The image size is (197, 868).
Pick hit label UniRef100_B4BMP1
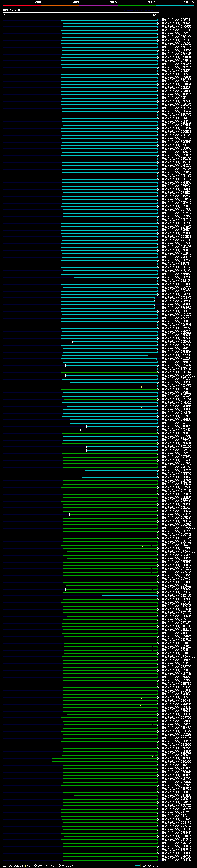pyautogui.click(x=176, y=775)
